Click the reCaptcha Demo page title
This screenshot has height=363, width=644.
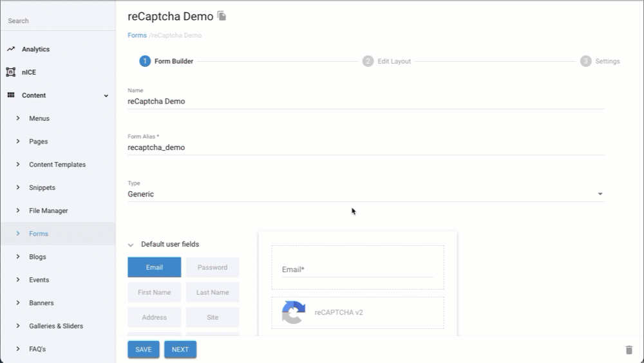(x=171, y=17)
